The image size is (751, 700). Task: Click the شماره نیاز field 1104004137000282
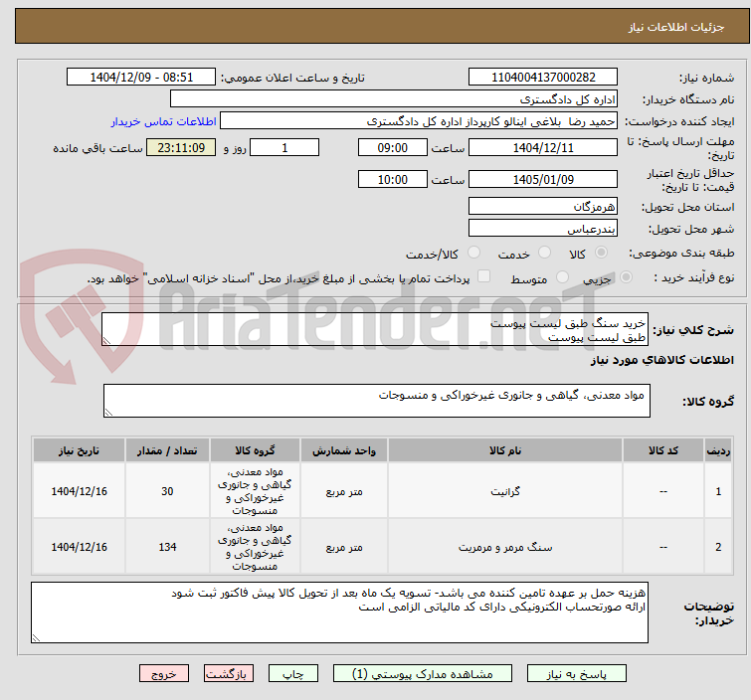point(543,78)
